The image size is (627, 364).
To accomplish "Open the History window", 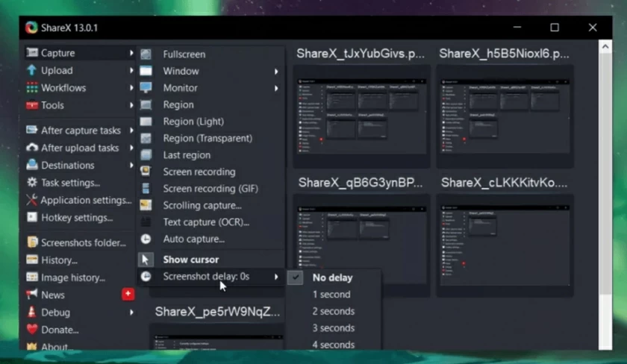I will point(59,260).
